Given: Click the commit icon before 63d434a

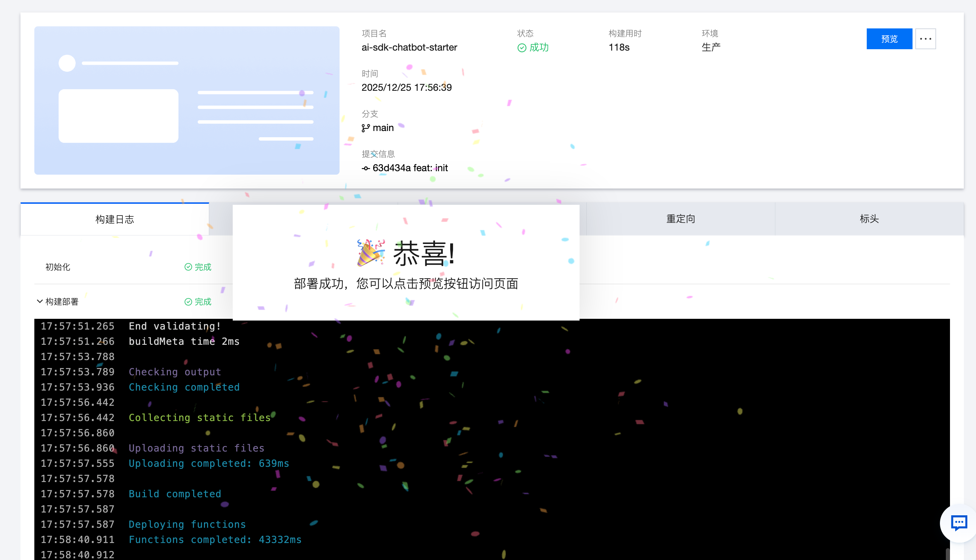Looking at the screenshot, I should [x=366, y=168].
